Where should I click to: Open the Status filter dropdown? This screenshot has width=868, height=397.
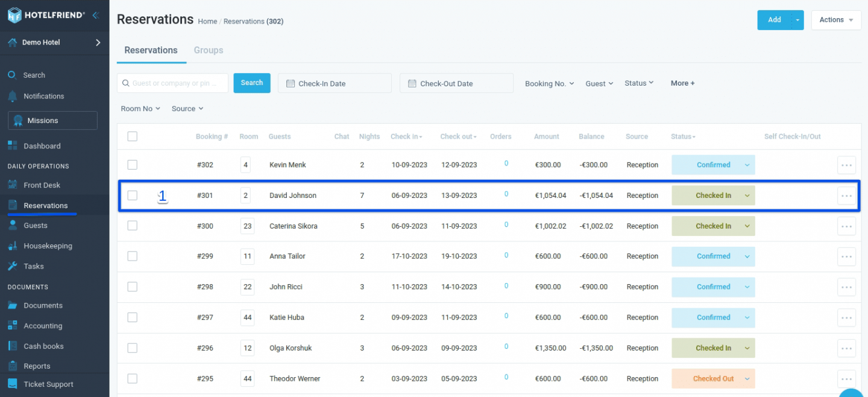coord(639,83)
